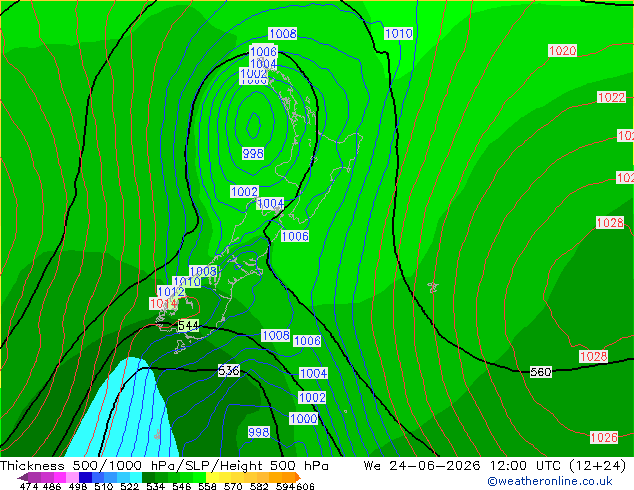Pick the light pink swatch in the legend
The width and height of the screenshot is (634, 490).
(x=72, y=477)
